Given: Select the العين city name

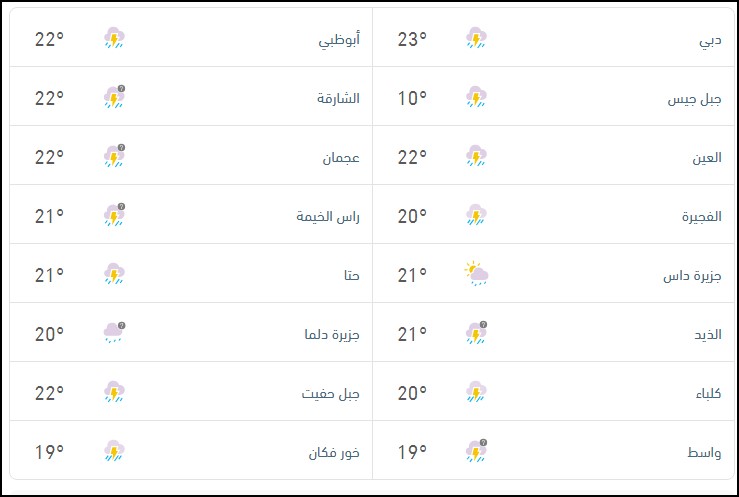Looking at the screenshot, I should 703,157.
